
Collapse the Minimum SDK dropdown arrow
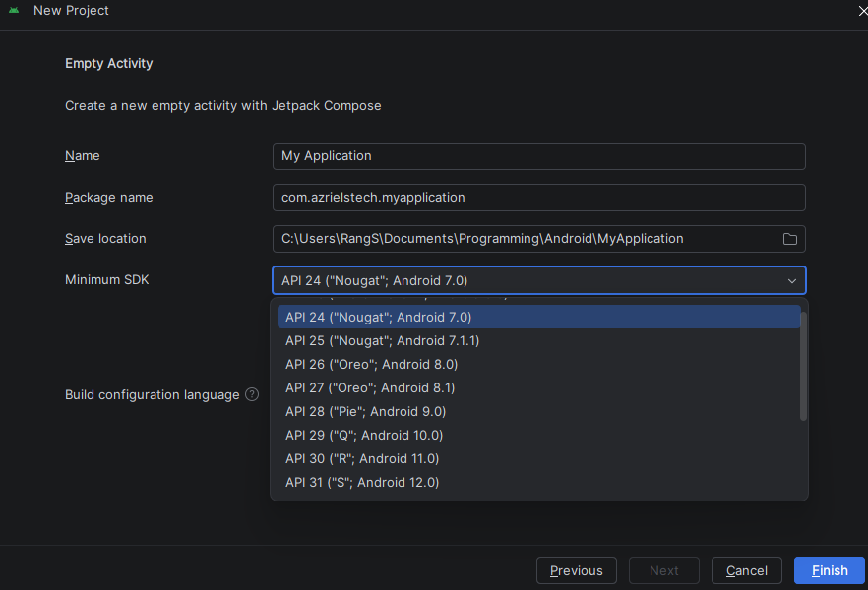792,281
